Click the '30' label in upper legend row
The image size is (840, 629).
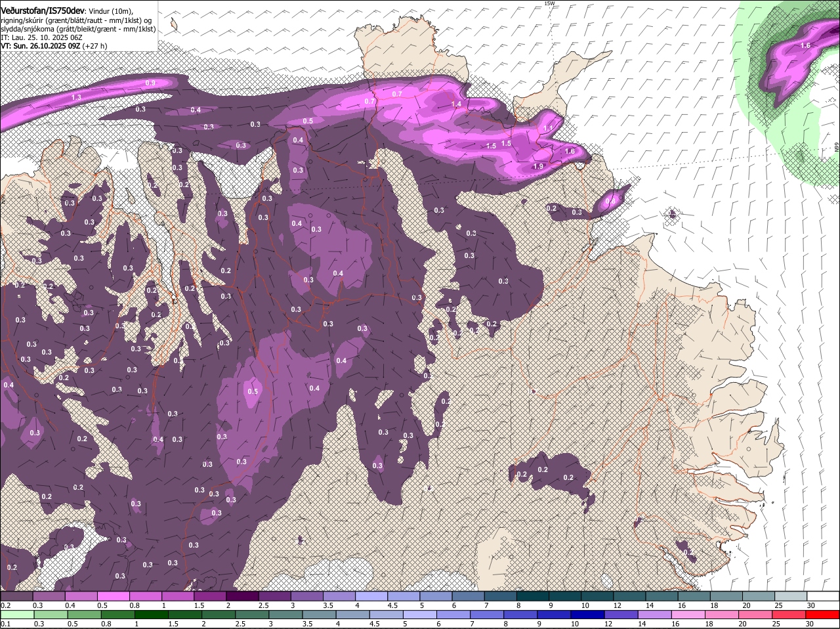click(x=811, y=605)
